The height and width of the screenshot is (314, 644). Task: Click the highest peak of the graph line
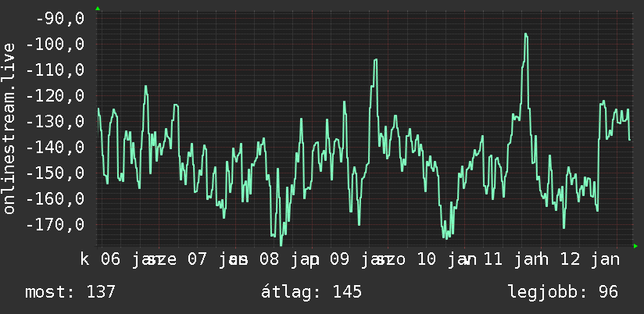click(x=526, y=35)
